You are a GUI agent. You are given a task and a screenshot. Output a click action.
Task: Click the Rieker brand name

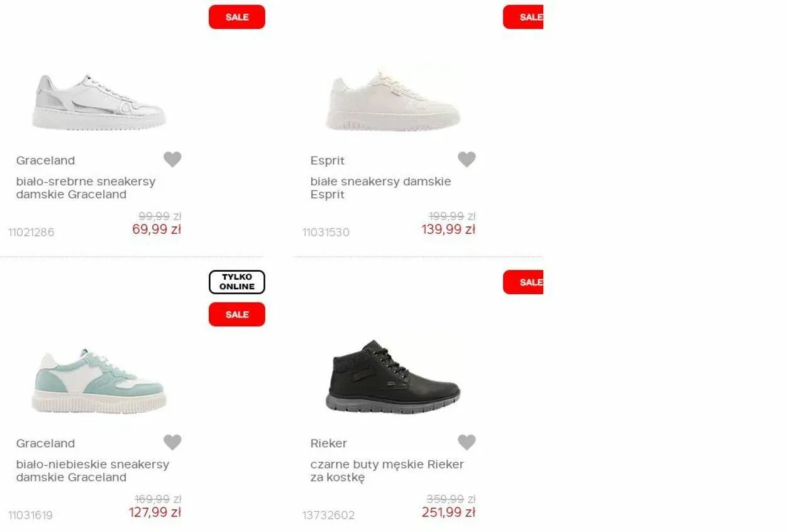pyautogui.click(x=329, y=443)
